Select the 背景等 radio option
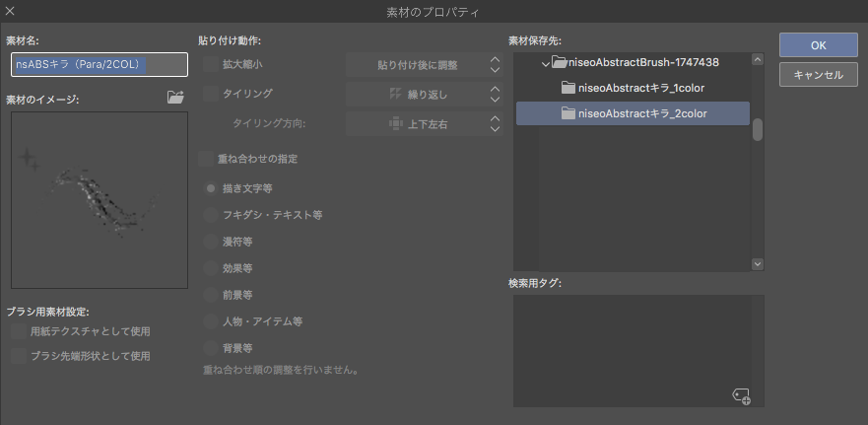Viewport: 868px width, 425px height. 211,348
